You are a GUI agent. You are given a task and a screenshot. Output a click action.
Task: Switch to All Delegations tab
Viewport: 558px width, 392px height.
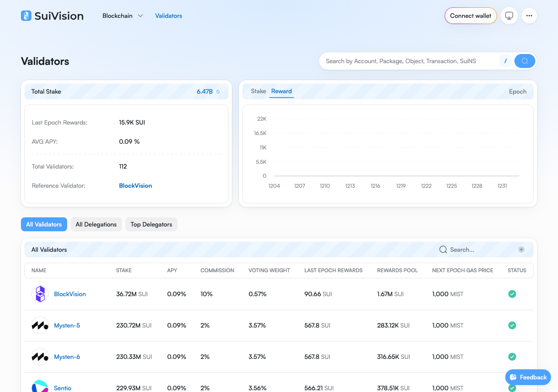tap(96, 224)
